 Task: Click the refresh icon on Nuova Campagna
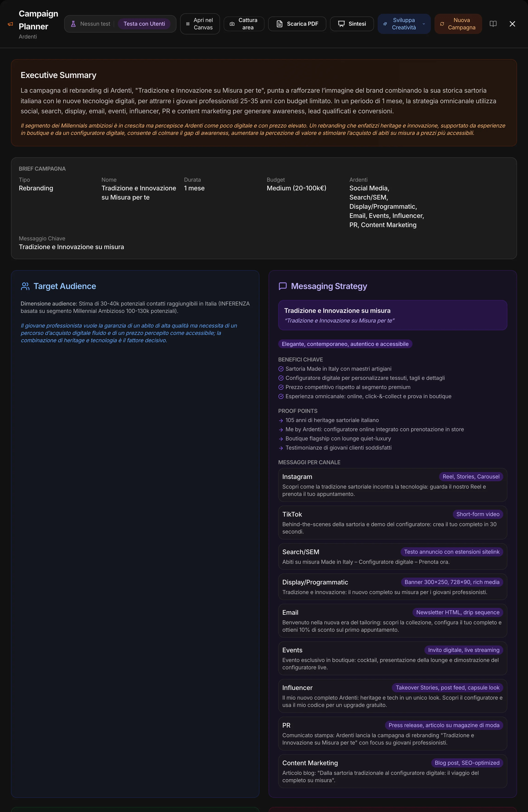pyautogui.click(x=442, y=24)
